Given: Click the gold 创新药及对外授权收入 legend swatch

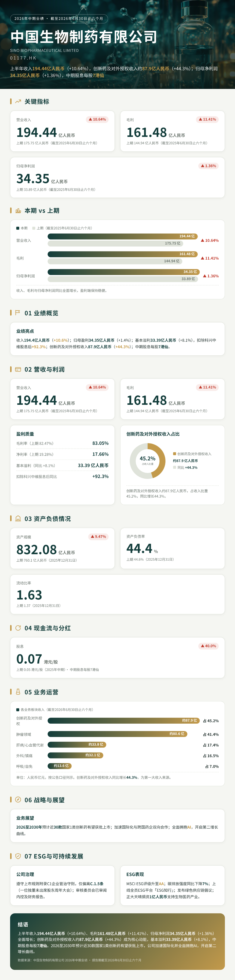Looking at the screenshot, I should tap(175, 454).
